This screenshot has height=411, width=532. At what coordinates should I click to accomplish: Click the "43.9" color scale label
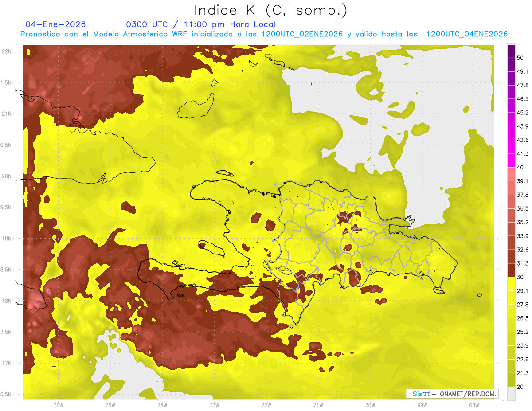click(x=523, y=126)
